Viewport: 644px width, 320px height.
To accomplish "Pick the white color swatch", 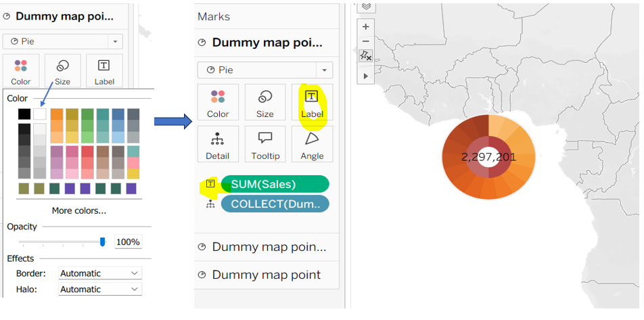I will click(x=40, y=114).
